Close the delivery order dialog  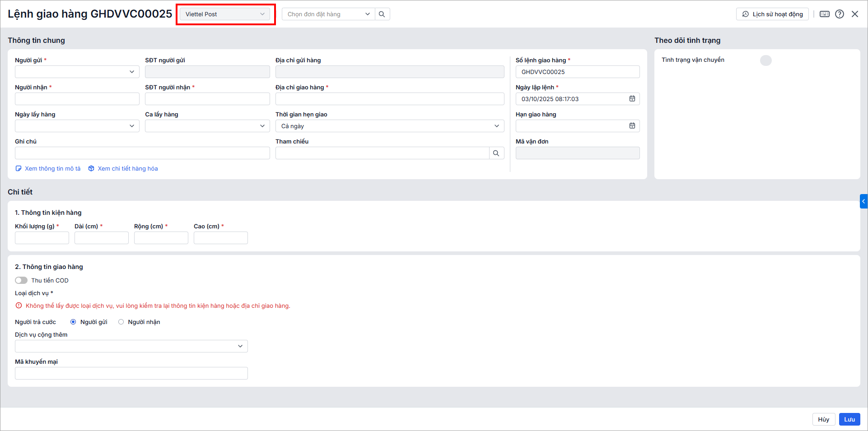855,14
